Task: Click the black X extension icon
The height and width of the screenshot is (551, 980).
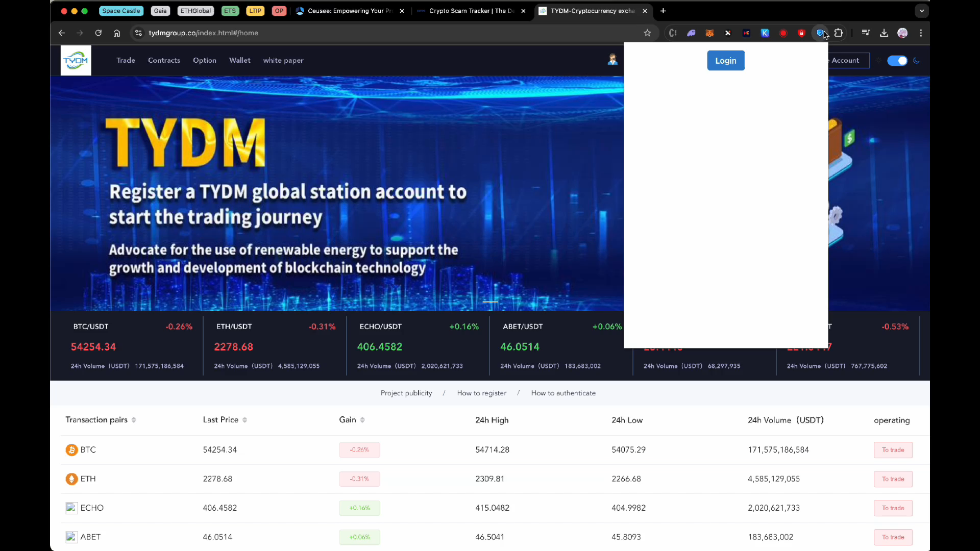Action: click(728, 33)
